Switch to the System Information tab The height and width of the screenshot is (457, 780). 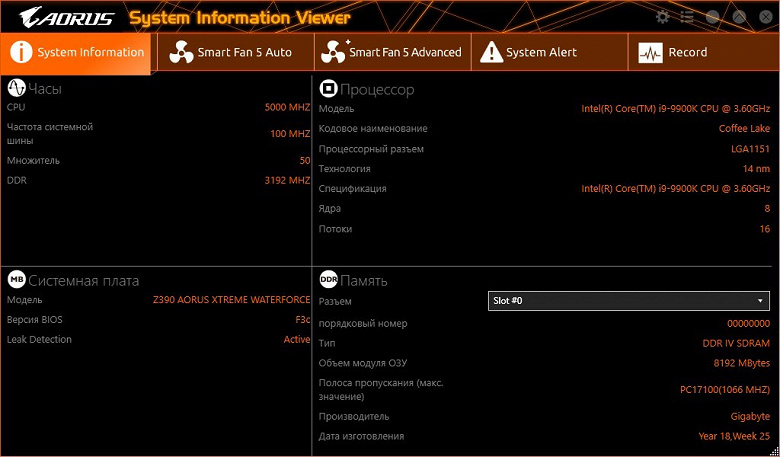[x=76, y=52]
